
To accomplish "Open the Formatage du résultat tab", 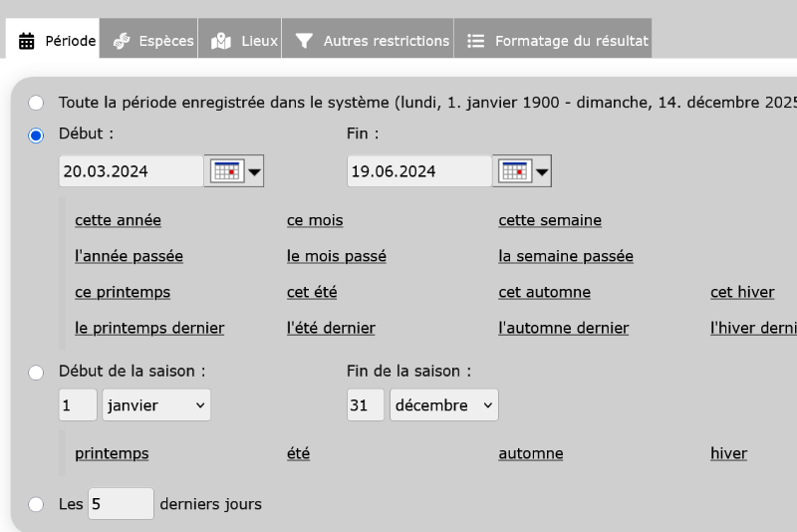I will coord(553,40).
